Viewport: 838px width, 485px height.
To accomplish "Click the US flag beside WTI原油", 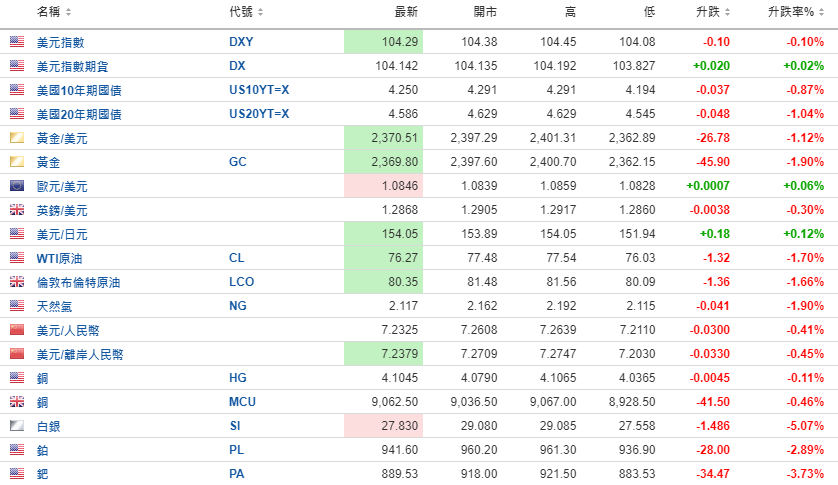I will coord(17,258).
